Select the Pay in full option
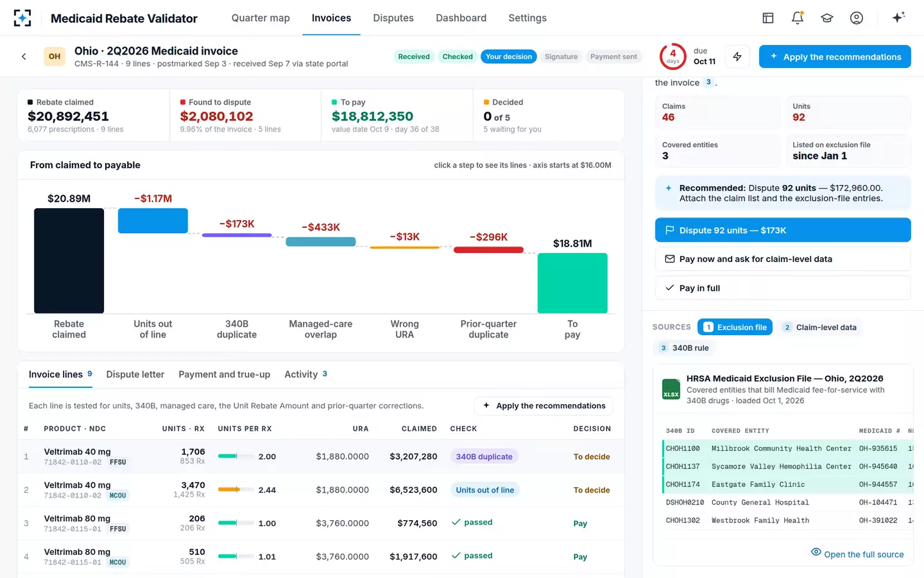The width and height of the screenshot is (924, 578). point(783,288)
